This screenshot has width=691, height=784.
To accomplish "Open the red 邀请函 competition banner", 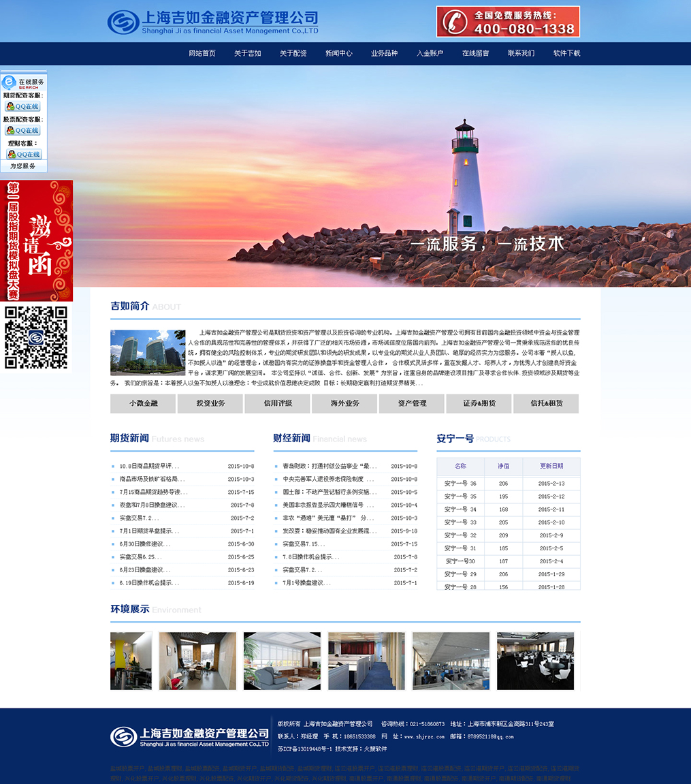I will coord(37,240).
